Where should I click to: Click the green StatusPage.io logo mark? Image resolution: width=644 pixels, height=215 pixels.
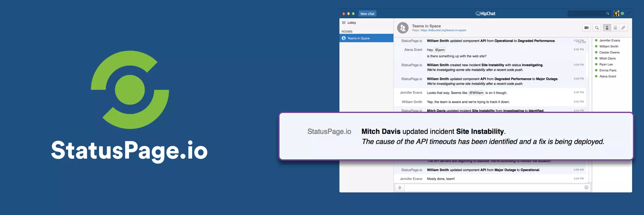[130, 90]
